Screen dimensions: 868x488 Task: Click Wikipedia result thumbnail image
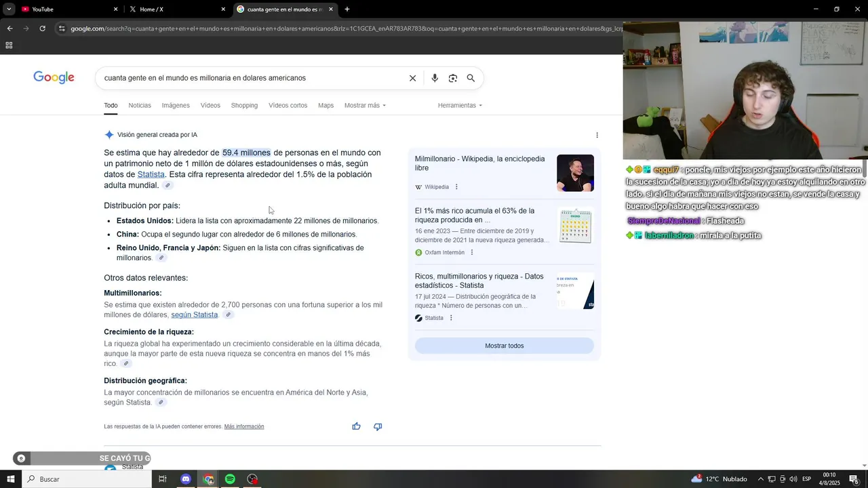point(575,173)
